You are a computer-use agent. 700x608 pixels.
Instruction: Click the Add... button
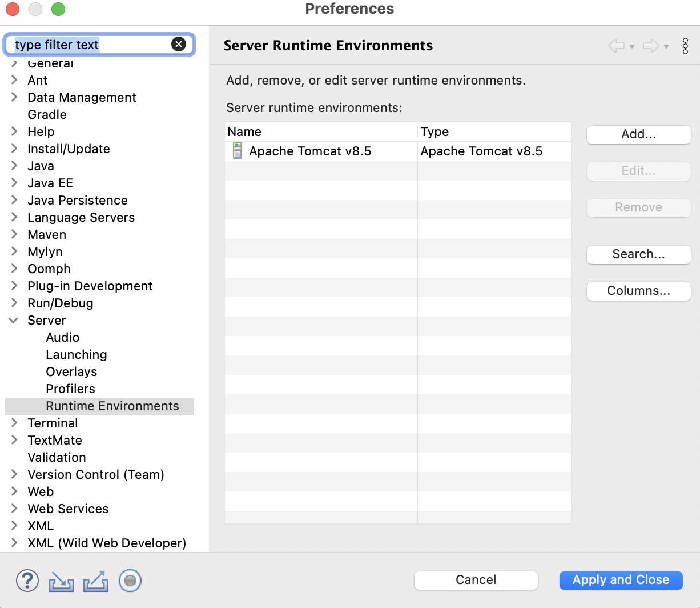[x=638, y=134]
